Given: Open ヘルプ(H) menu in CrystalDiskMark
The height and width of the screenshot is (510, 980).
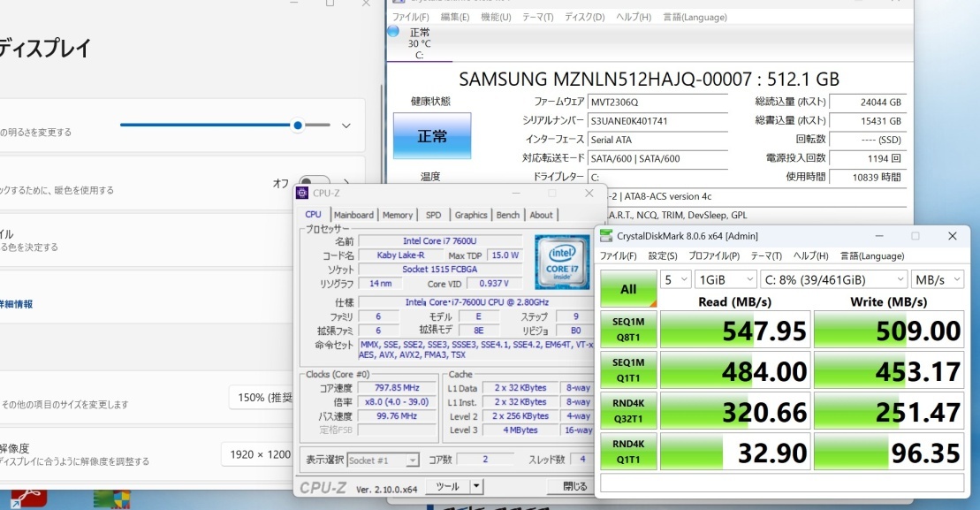Looking at the screenshot, I should click(810, 255).
